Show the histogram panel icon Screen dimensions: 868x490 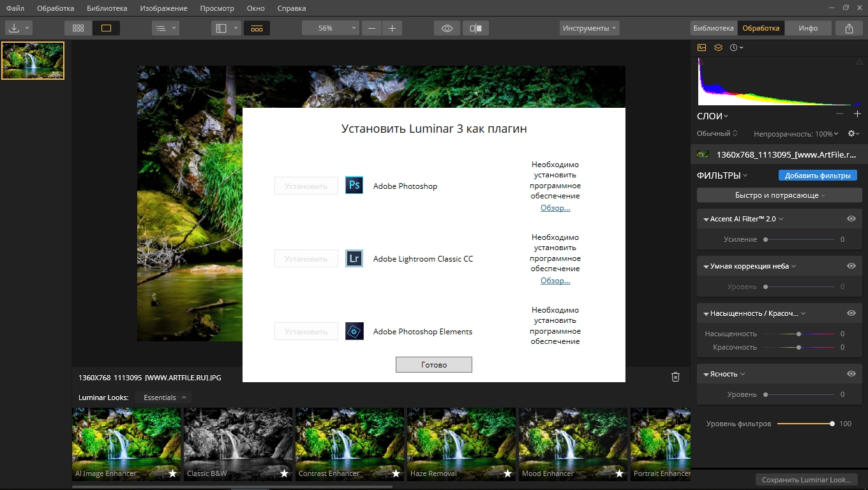tap(702, 47)
